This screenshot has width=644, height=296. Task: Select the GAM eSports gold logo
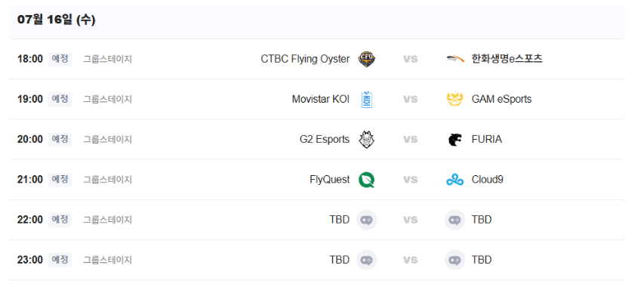click(454, 100)
